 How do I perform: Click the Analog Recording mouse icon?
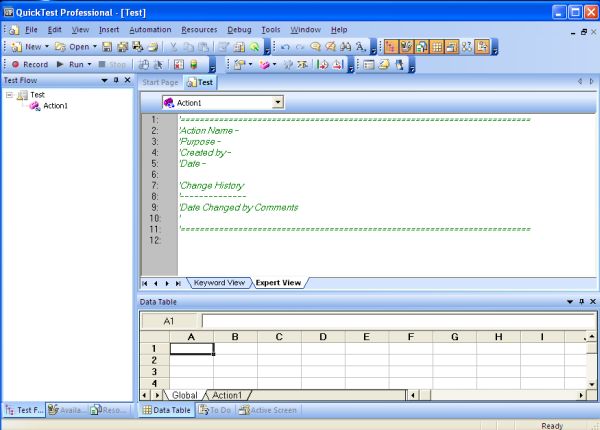point(144,65)
